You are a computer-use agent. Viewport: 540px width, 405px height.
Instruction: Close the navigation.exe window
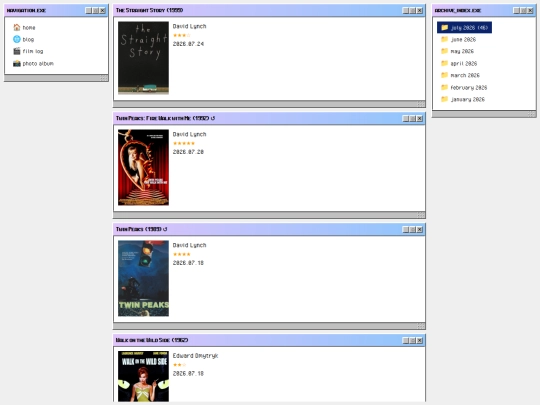pyautogui.click(x=103, y=11)
